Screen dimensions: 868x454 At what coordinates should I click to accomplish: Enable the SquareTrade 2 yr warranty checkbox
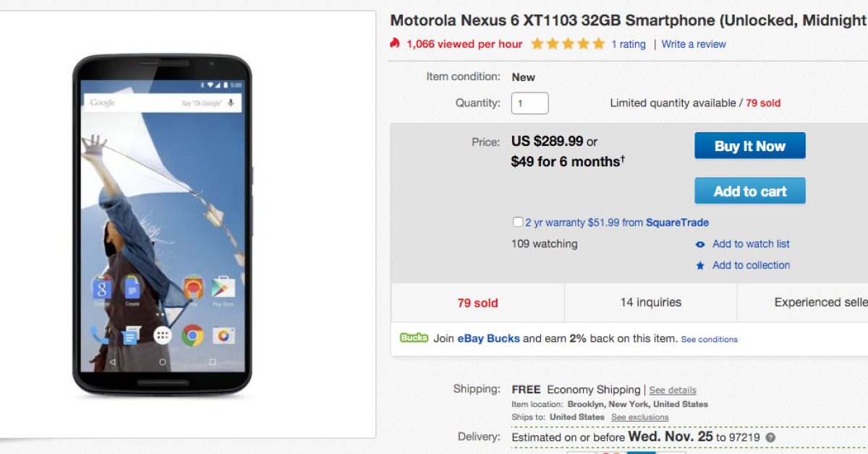pos(518,222)
